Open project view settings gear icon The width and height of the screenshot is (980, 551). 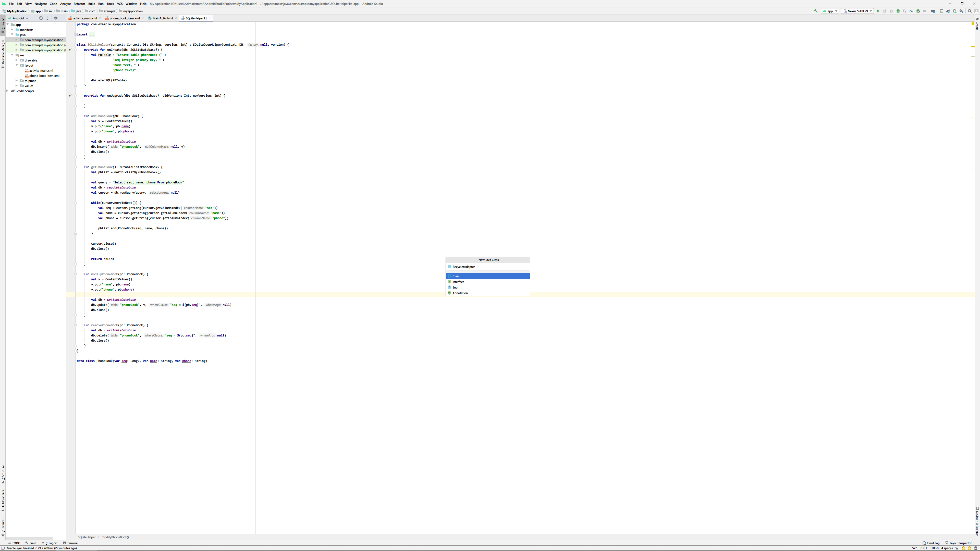click(56, 18)
